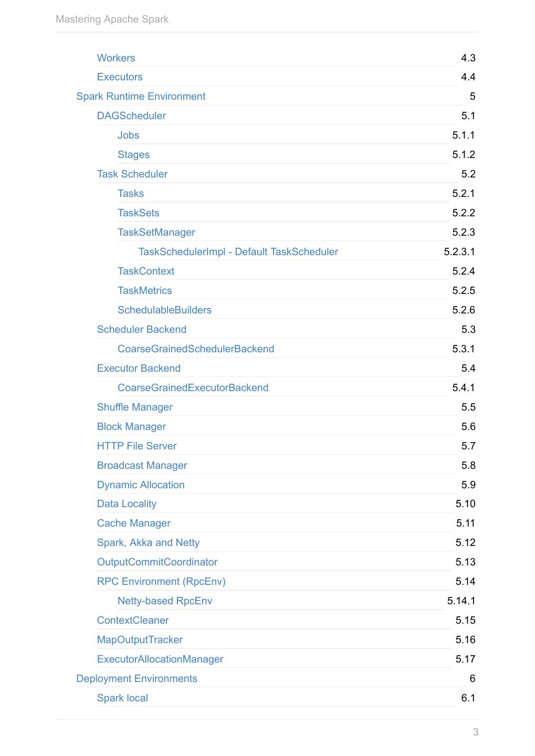
Task: Open the Deployment Environments chapter
Action: tap(137, 679)
